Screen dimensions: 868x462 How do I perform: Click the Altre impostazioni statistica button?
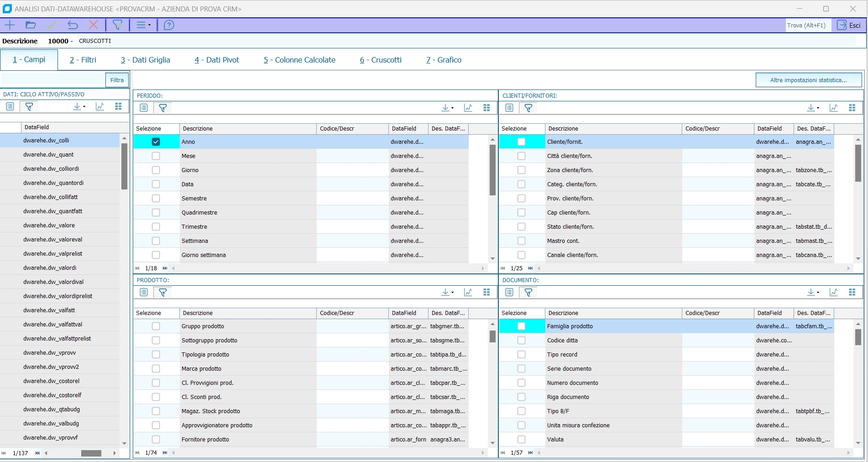pyautogui.click(x=808, y=80)
